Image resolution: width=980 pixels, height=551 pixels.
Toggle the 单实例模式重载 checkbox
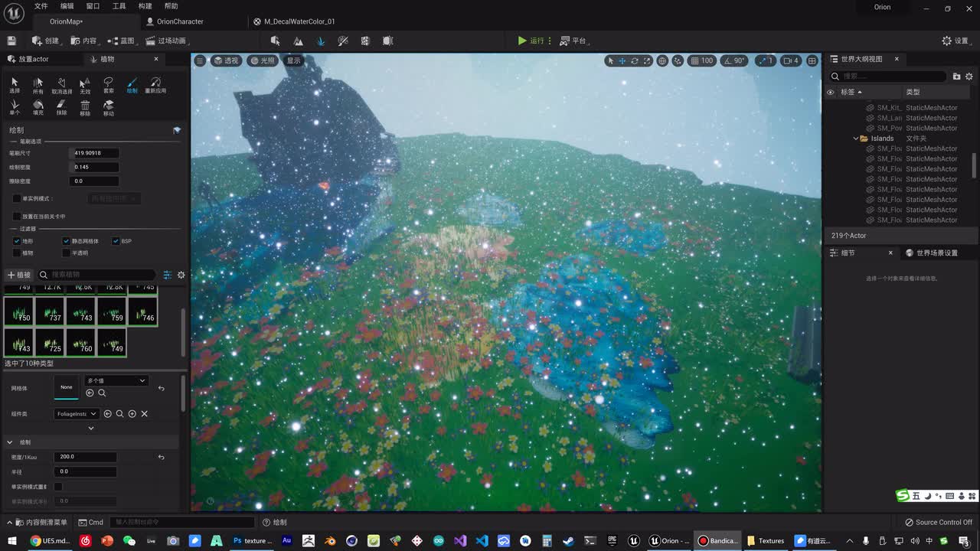pyautogui.click(x=58, y=487)
